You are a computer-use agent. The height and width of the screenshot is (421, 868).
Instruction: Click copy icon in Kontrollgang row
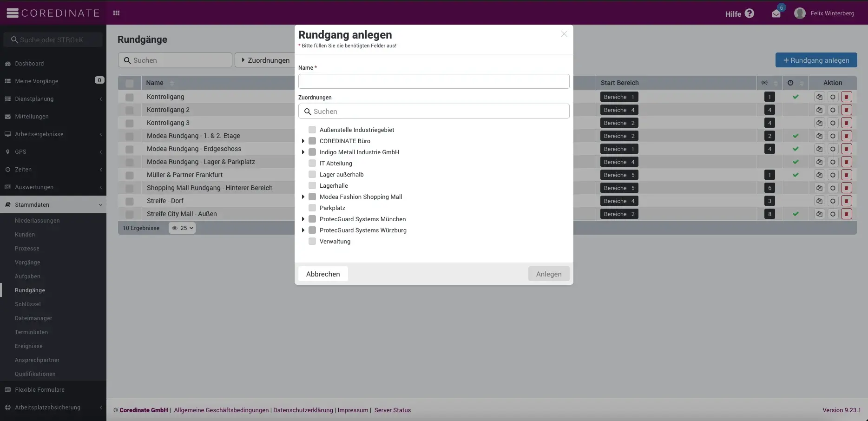tap(819, 97)
